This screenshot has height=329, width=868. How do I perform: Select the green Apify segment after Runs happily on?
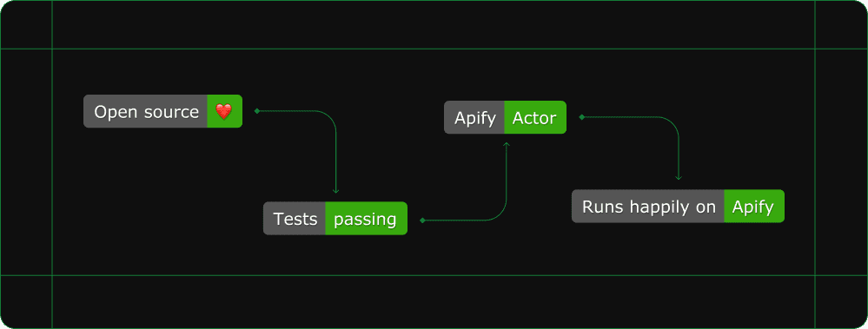click(754, 207)
